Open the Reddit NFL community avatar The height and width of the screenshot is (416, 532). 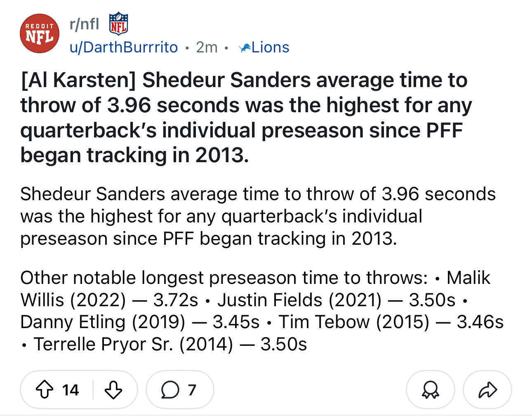(40, 33)
